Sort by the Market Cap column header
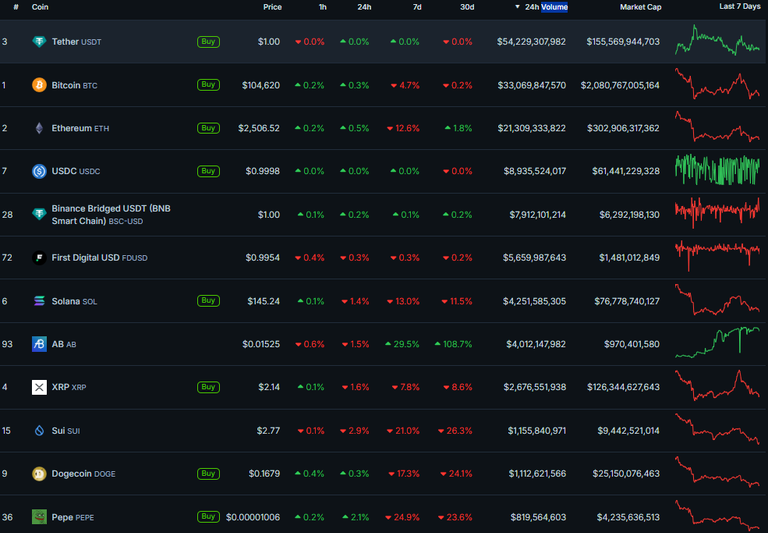The width and height of the screenshot is (768, 533). (640, 7)
